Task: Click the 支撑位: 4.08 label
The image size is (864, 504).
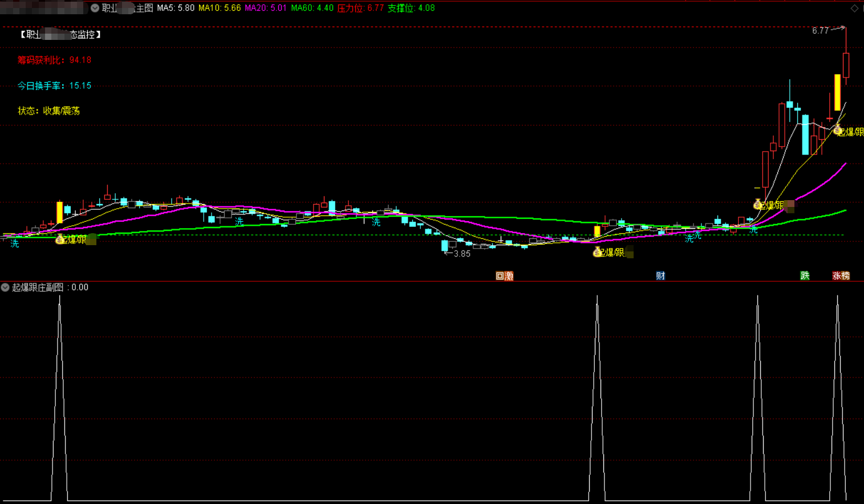Action: click(411, 8)
